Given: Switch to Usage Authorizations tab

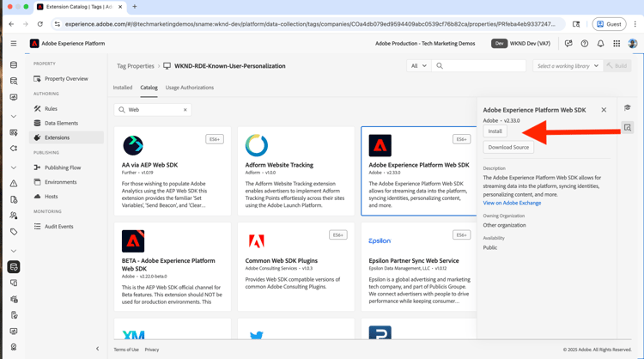Looking at the screenshot, I should click(190, 88).
